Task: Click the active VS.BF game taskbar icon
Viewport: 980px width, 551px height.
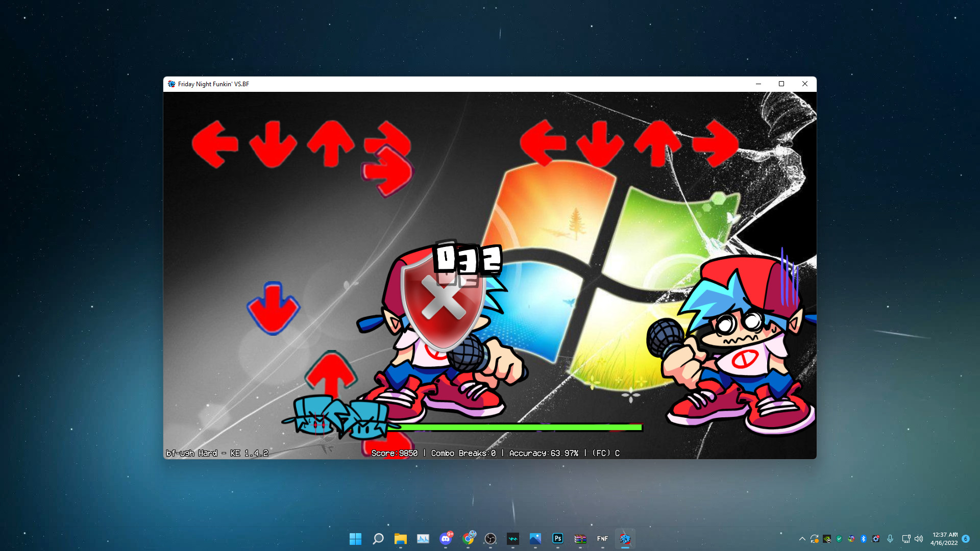Action: click(625, 539)
